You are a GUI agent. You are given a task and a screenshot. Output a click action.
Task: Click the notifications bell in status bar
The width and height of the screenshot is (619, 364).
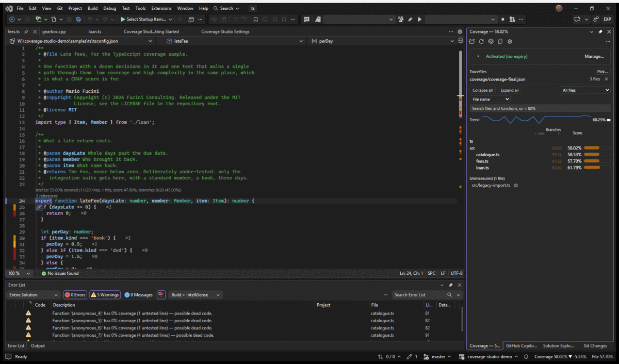point(526,357)
